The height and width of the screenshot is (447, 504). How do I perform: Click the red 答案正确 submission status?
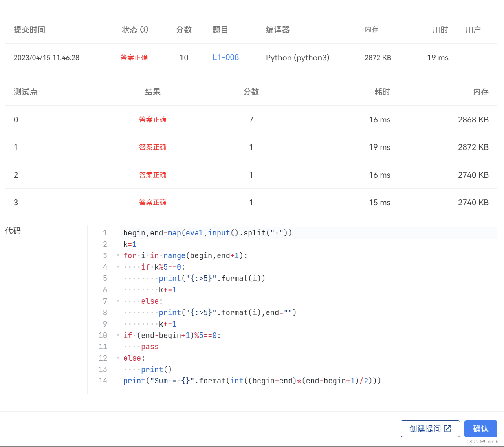click(134, 57)
